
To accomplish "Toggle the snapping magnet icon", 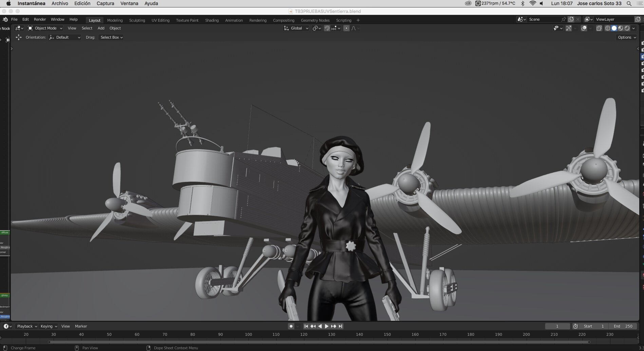I will tap(327, 28).
